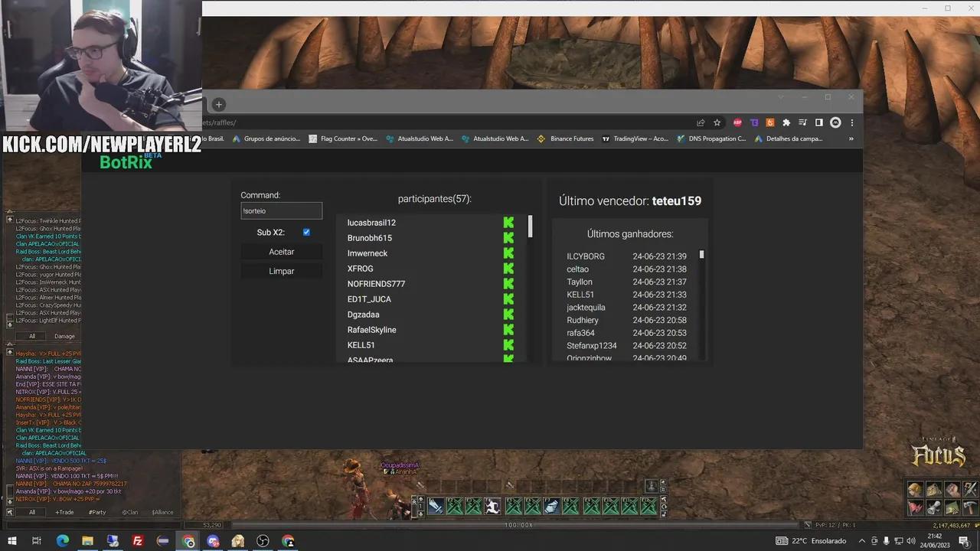Click the participantes list scrollbar
Viewport: 980px width, 551px height.
530,227
